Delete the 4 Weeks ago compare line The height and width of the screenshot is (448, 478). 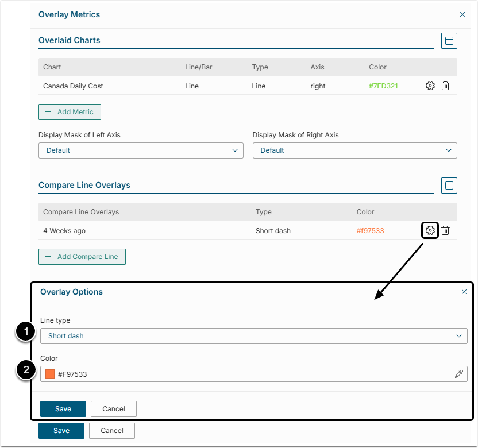[445, 231]
